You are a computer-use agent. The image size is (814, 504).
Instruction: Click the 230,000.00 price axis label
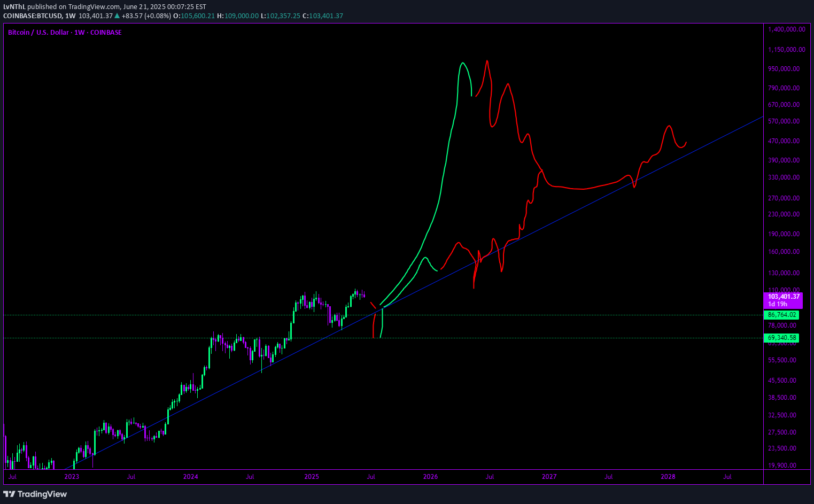click(x=784, y=214)
